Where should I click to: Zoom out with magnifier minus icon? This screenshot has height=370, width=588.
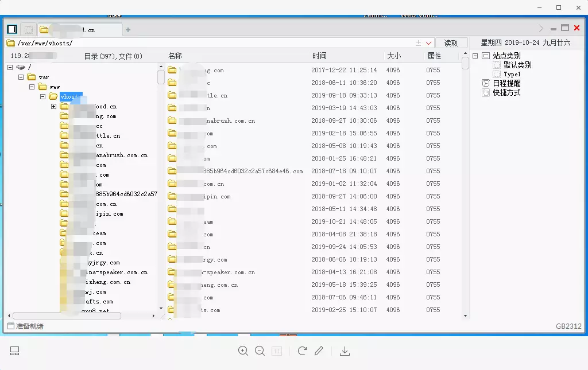pyautogui.click(x=260, y=351)
